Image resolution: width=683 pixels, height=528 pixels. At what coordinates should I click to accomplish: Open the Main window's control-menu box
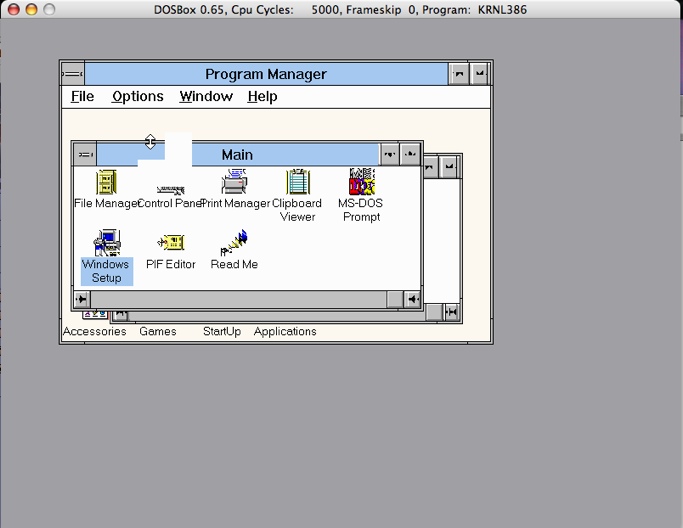click(85, 154)
